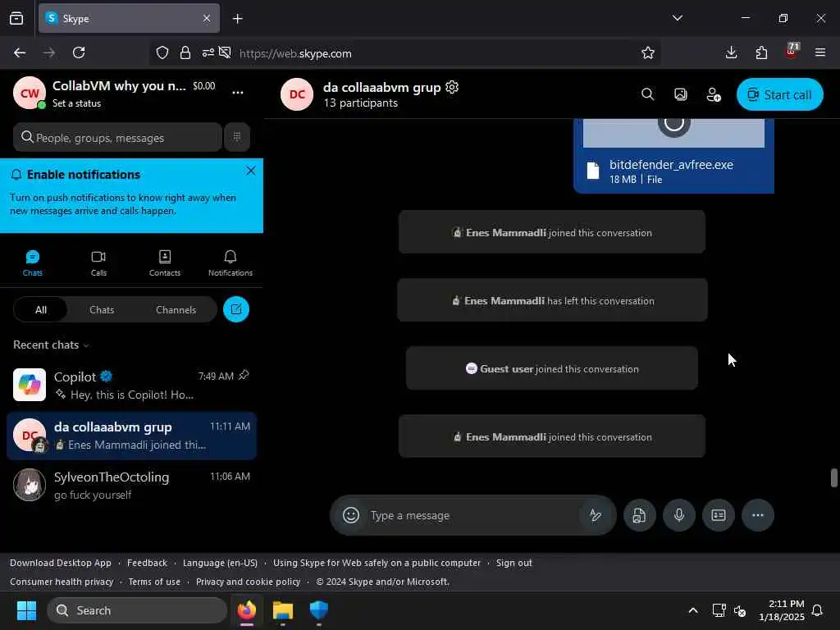This screenshot has width=840, height=630.
Task: Click the DC group avatar in header
Action: tap(297, 94)
